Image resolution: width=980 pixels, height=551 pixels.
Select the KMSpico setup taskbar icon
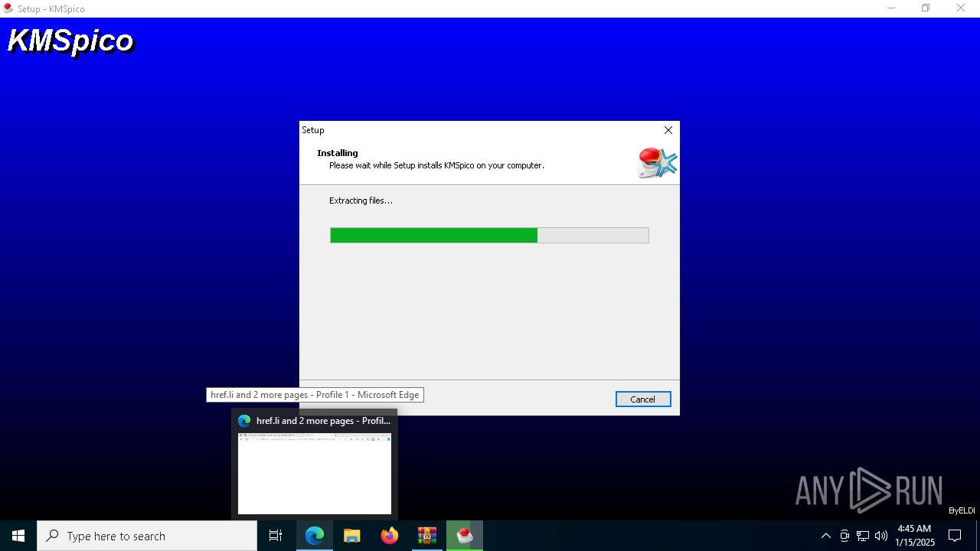(465, 536)
